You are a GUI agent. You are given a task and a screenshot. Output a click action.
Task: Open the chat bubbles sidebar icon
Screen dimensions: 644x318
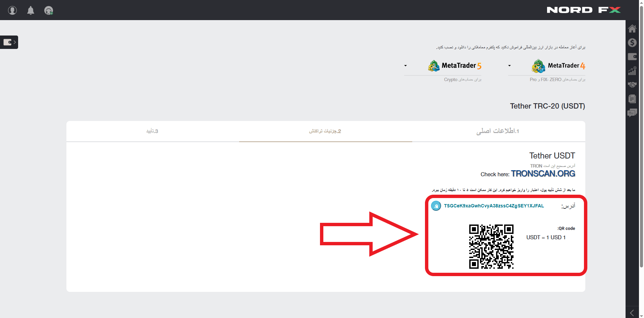(632, 113)
